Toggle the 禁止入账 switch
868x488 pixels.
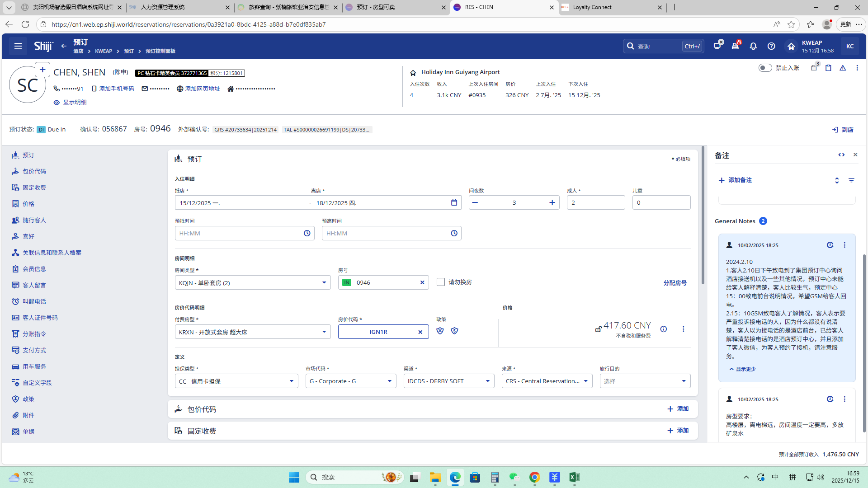[765, 68]
